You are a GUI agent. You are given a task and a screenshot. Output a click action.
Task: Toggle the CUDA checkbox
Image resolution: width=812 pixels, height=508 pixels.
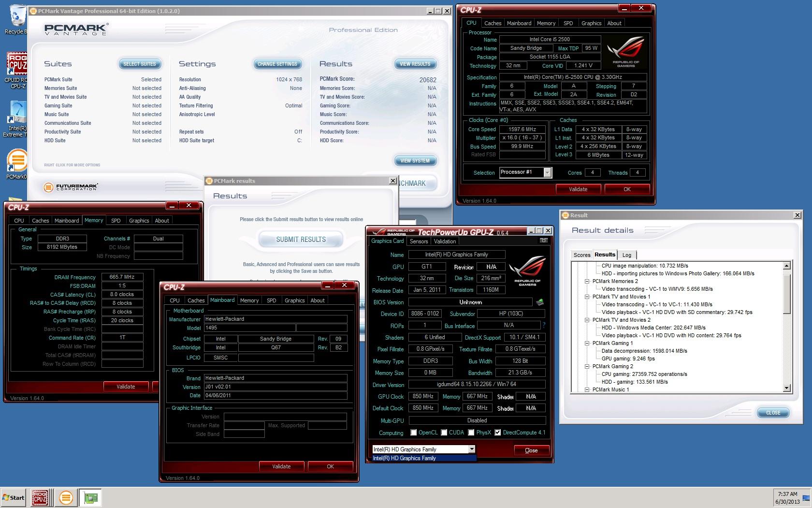[444, 433]
